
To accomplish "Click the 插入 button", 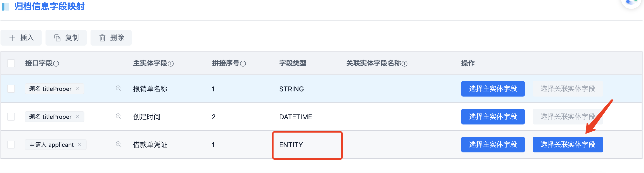I will point(21,38).
